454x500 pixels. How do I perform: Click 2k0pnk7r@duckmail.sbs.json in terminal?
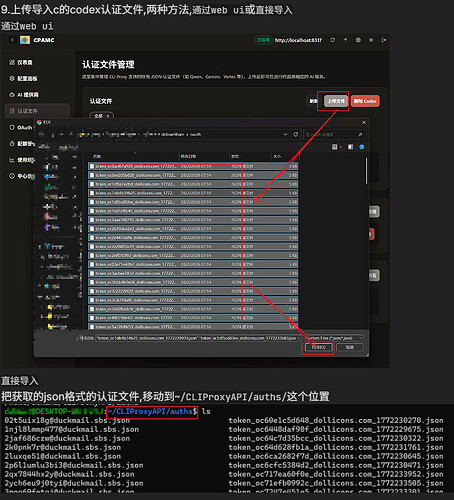(63, 447)
